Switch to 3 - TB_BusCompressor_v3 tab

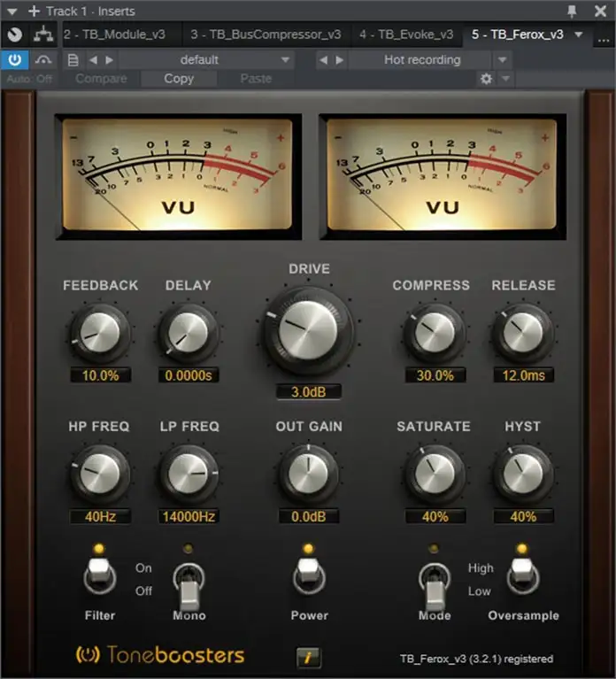[x=266, y=35]
